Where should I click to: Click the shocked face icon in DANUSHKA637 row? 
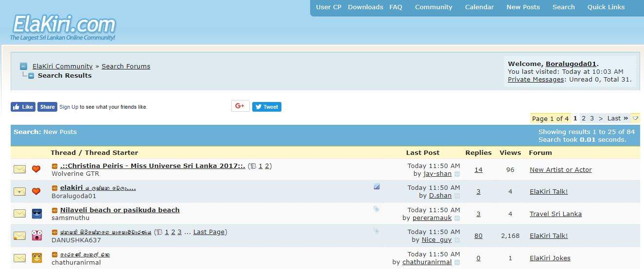tap(37, 235)
